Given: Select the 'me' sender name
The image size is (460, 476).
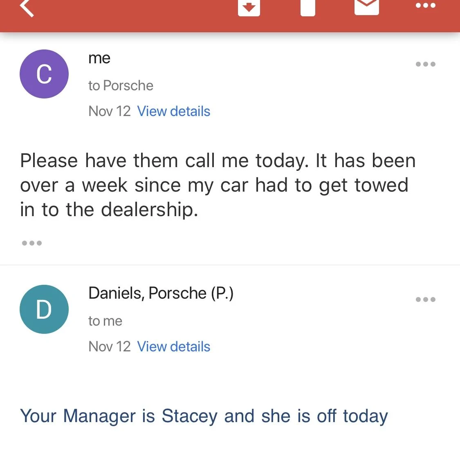Looking at the screenshot, I should 99,58.
